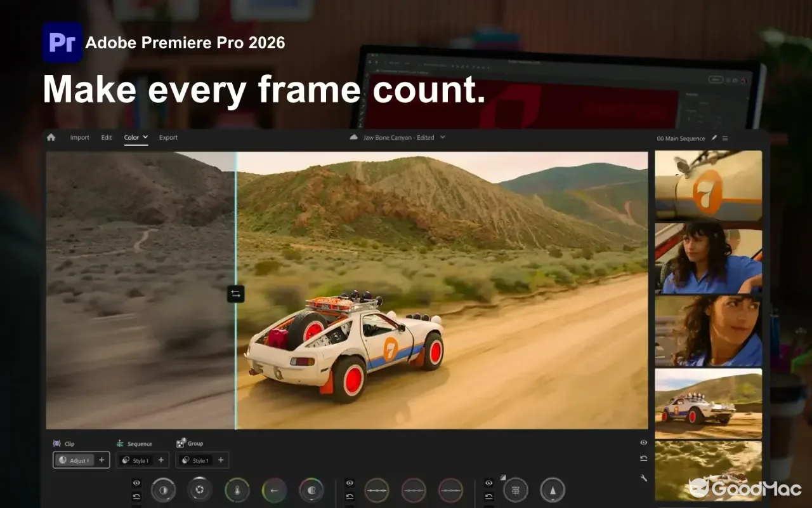Click the first yellow curve dial
Viewport: 812px width, 508px height.
pos(376,490)
